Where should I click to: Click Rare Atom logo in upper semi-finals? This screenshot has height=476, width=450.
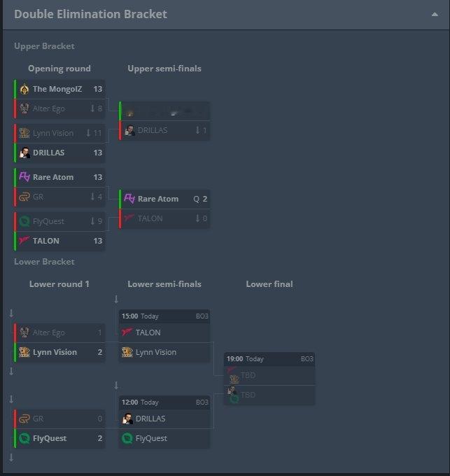(129, 199)
